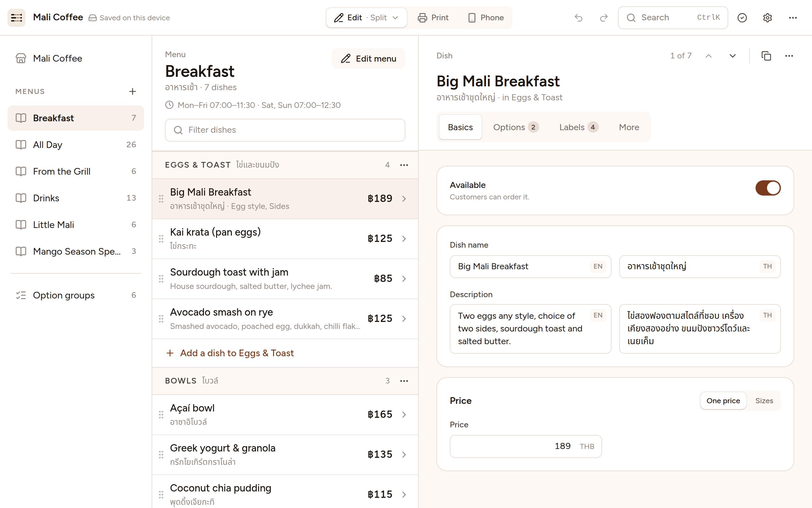This screenshot has width=812, height=508.
Task: Open the Drinks menu in sidebar
Action: [x=76, y=198]
